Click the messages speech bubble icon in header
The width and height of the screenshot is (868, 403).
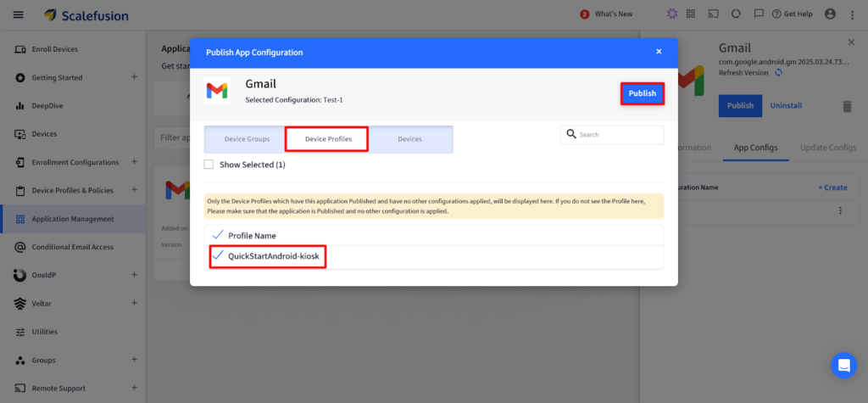pos(757,14)
